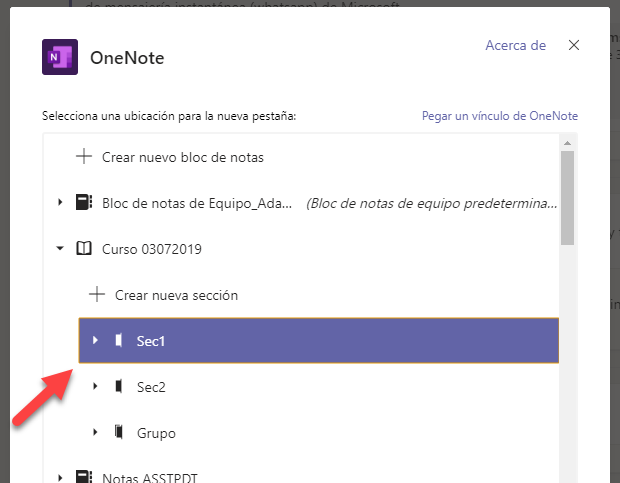The width and height of the screenshot is (620, 483).
Task: Select the Sec1 section text
Action: coord(151,341)
